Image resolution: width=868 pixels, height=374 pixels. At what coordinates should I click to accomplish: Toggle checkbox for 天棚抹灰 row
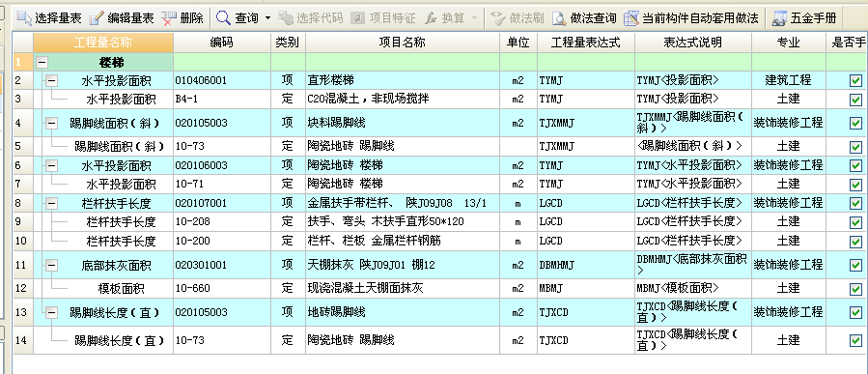coord(855,266)
